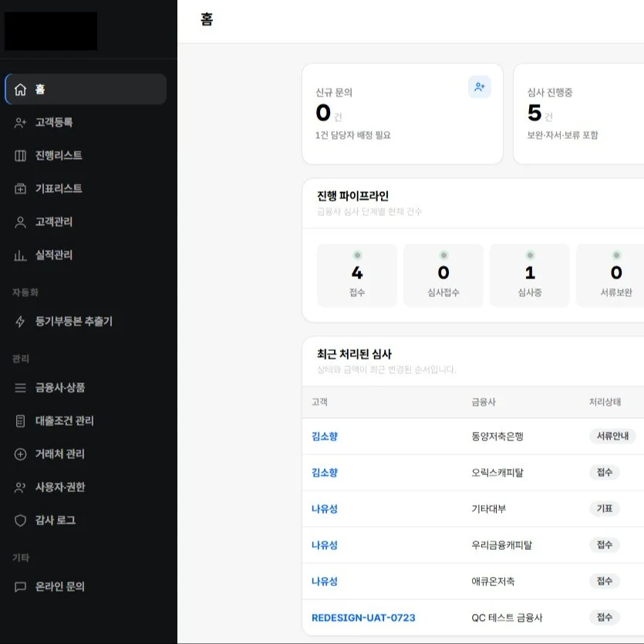This screenshot has width=644, height=644.
Task: Click the 거래처 관리 plus-circle icon
Action: [20, 454]
